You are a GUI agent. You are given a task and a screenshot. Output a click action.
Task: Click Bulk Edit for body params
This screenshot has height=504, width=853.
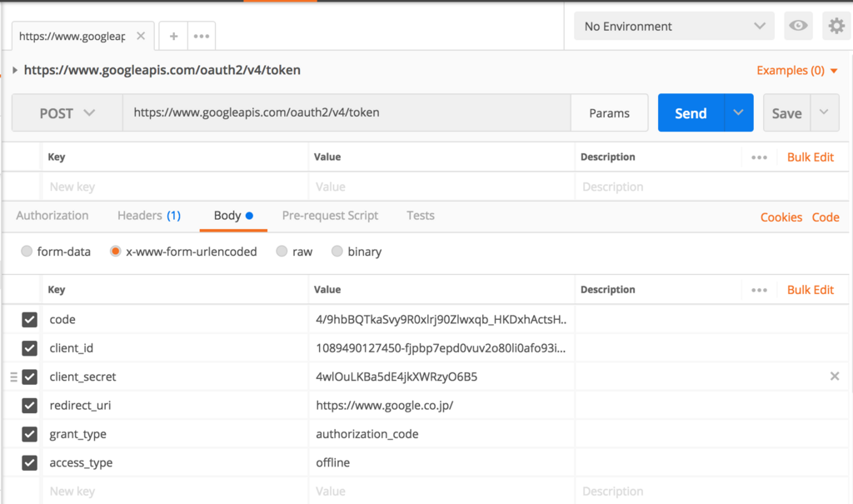tap(810, 290)
